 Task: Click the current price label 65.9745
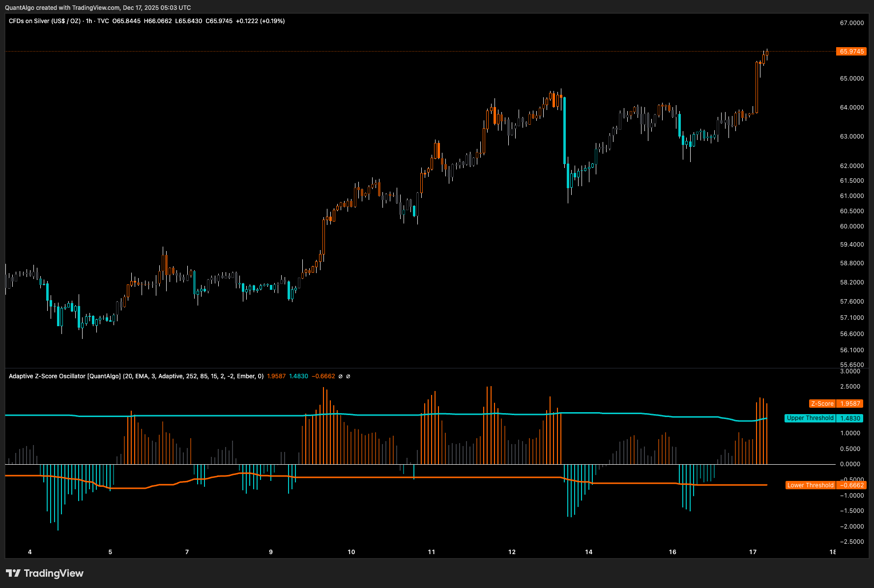coord(851,52)
